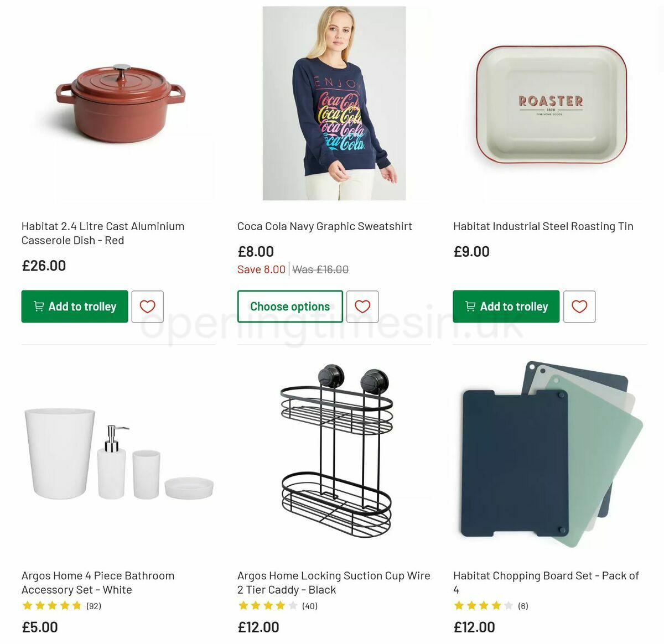This screenshot has height=644, width=664.
Task: Open the Habitat Casserole Dish product page
Action: [x=102, y=233]
